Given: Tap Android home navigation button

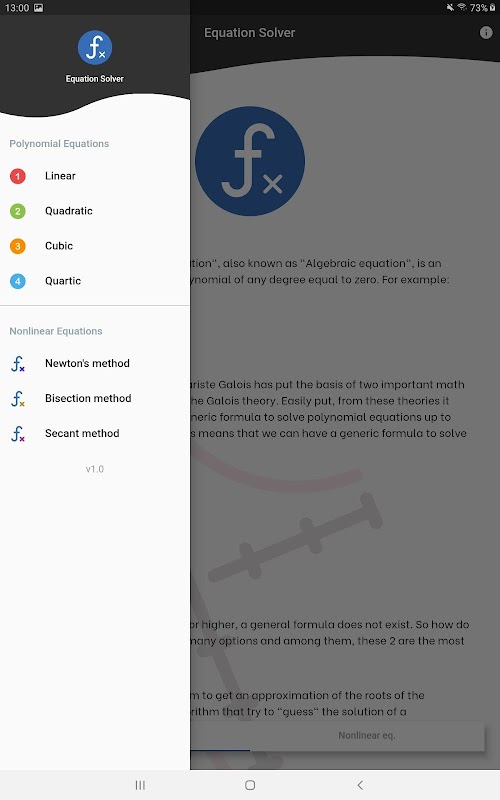Looking at the screenshot, I should pyautogui.click(x=250, y=785).
